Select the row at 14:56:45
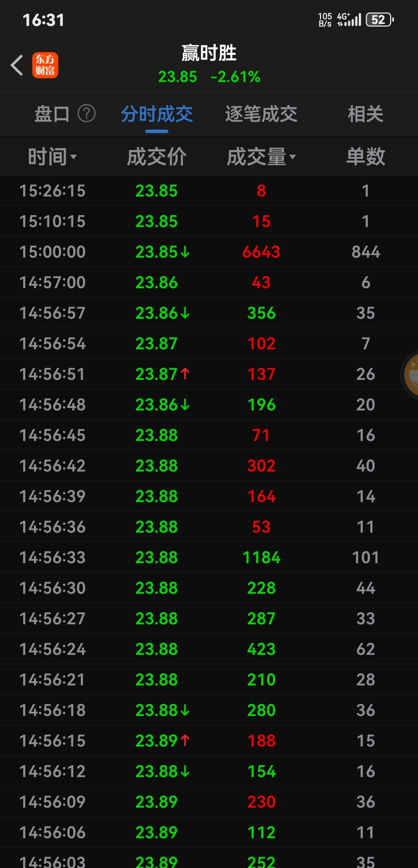 pos(209,435)
